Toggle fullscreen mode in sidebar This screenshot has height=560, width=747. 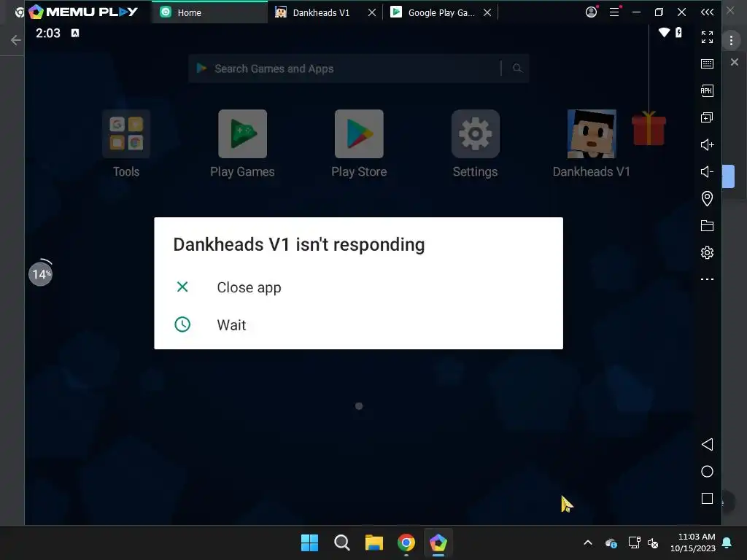point(707,36)
